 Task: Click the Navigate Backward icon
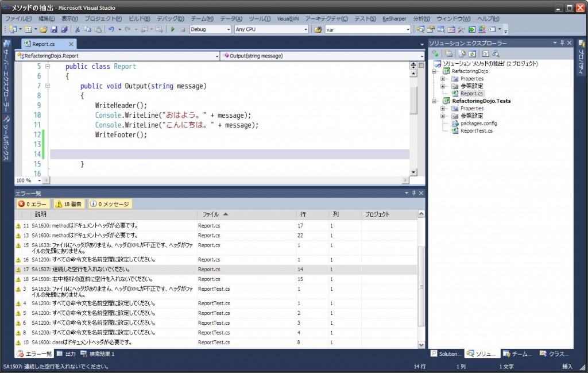(144, 29)
